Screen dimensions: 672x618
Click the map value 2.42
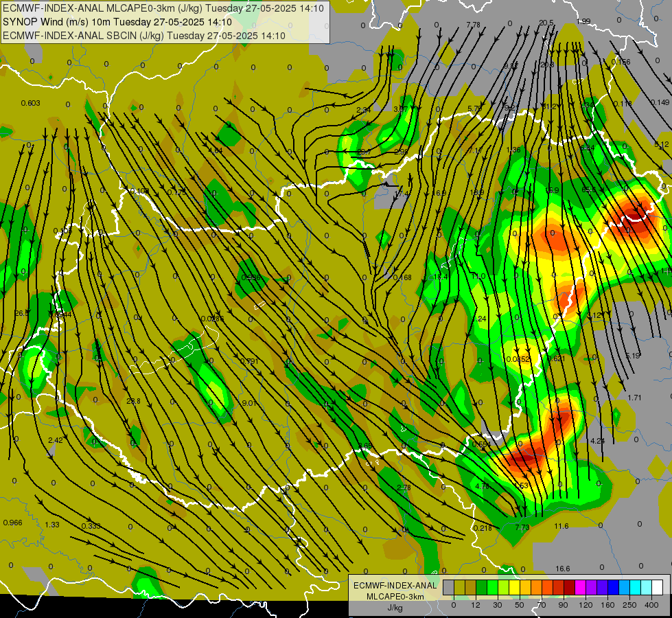click(x=56, y=440)
